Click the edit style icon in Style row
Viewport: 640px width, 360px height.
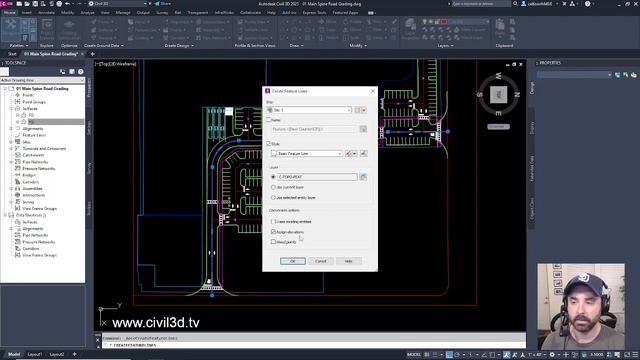point(349,153)
